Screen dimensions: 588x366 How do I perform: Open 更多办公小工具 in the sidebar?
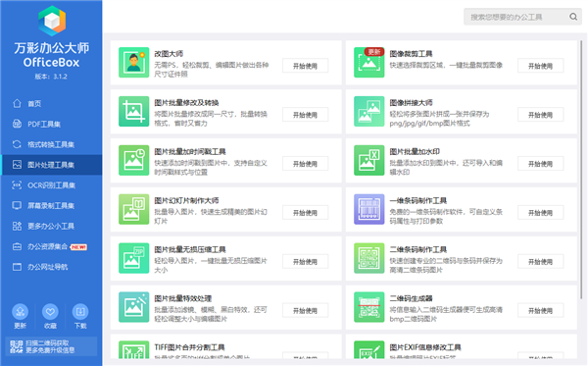click(x=51, y=226)
